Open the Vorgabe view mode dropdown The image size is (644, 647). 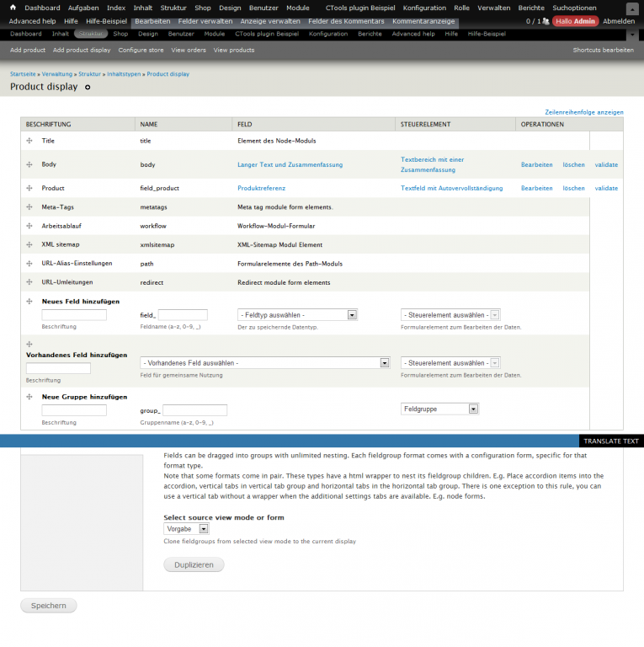click(186, 529)
